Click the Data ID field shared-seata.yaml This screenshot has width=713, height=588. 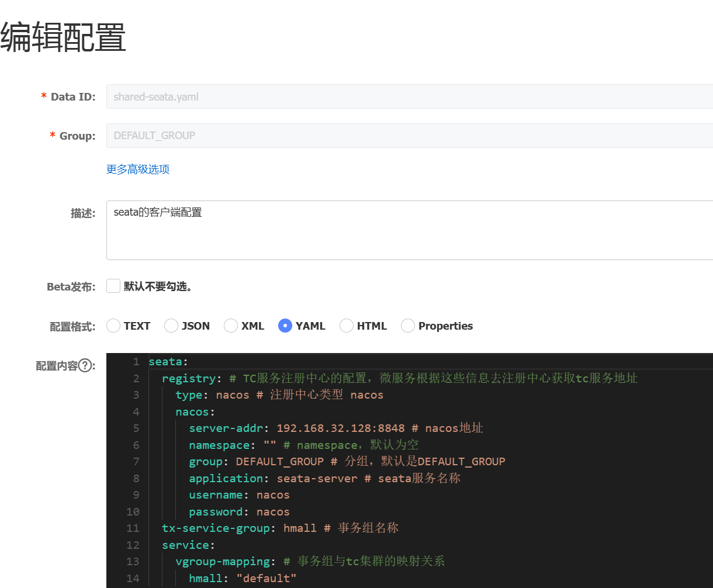coord(410,96)
